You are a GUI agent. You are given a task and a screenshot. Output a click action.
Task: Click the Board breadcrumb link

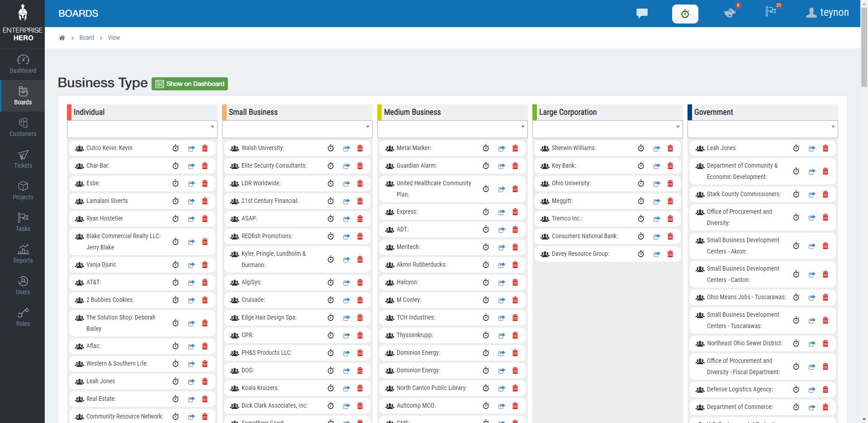click(x=86, y=38)
